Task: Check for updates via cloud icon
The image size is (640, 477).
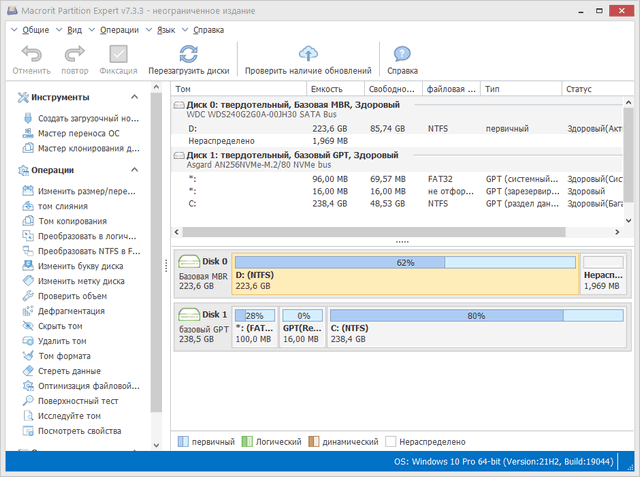Action: pyautogui.click(x=308, y=55)
